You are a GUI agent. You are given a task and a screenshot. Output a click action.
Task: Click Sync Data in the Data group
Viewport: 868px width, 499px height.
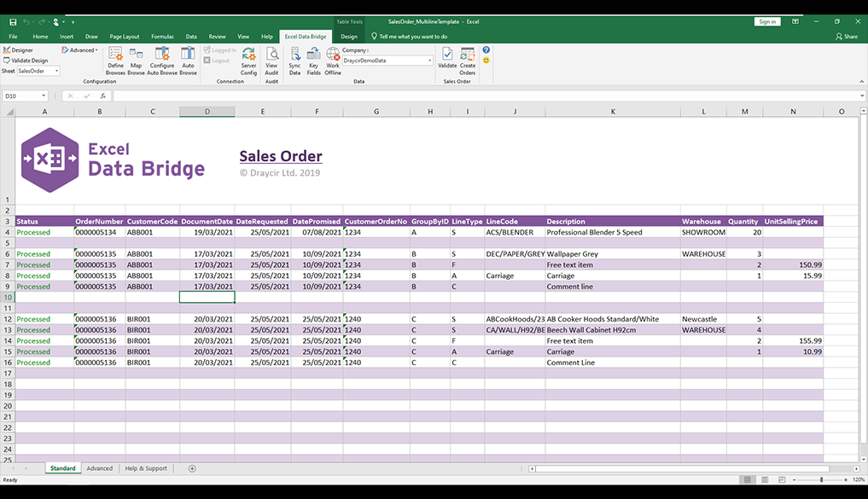point(294,61)
